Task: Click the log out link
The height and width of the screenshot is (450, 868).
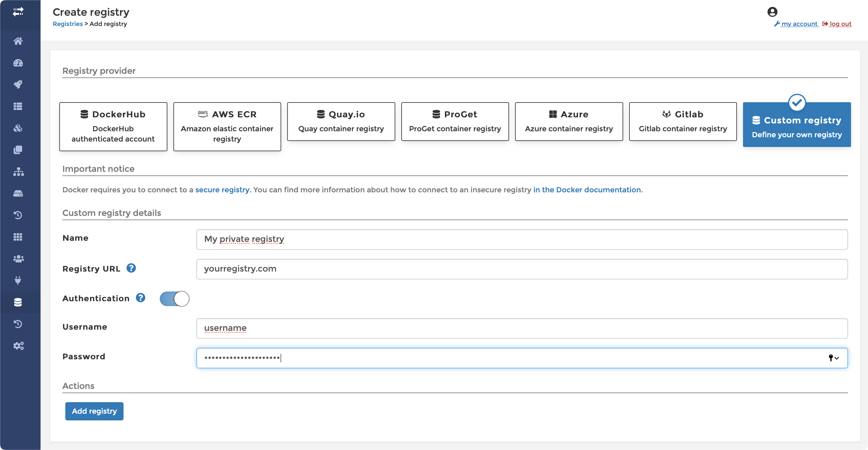Action: tap(837, 24)
